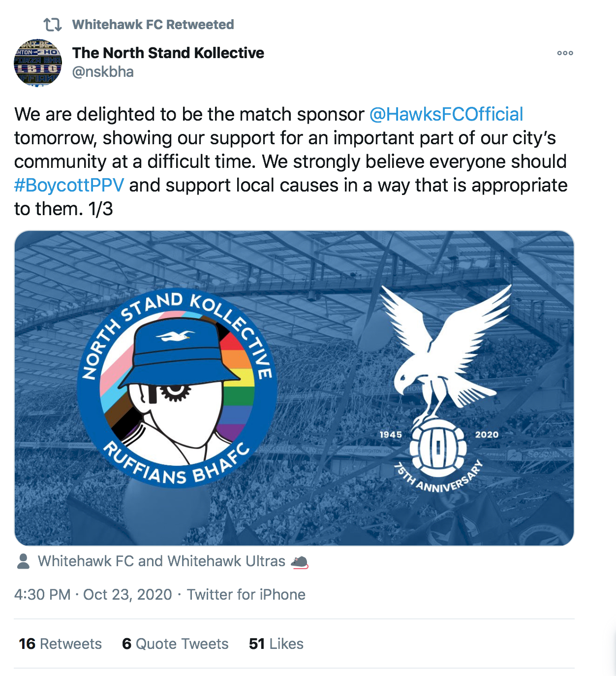Click the North Stand Kollective round badge in image
Image resolution: width=616 pixels, height=676 pixels.
(x=177, y=388)
